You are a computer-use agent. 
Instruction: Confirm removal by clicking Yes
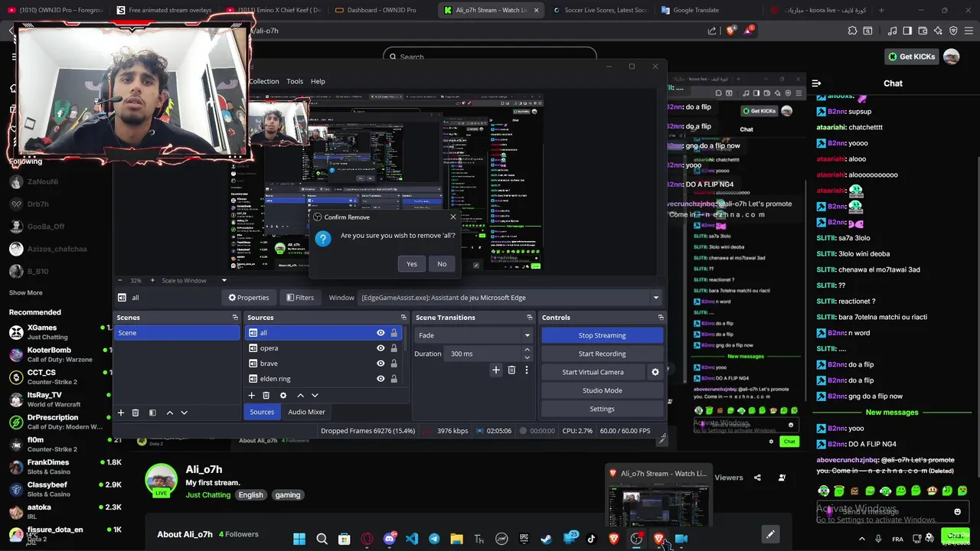[412, 264]
